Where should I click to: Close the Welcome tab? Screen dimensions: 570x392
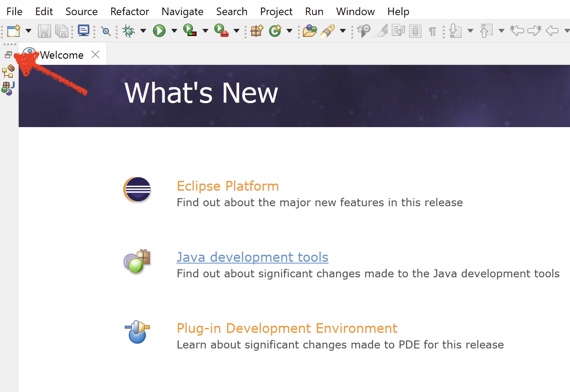tap(95, 55)
